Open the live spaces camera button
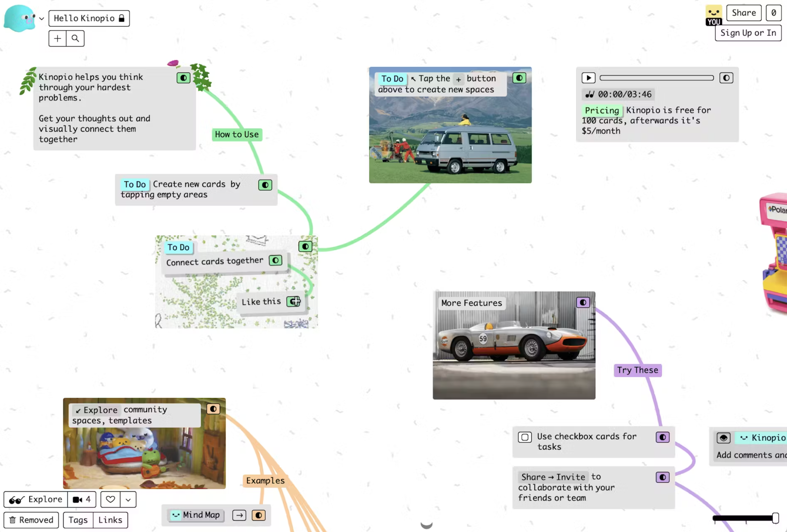 (x=82, y=499)
